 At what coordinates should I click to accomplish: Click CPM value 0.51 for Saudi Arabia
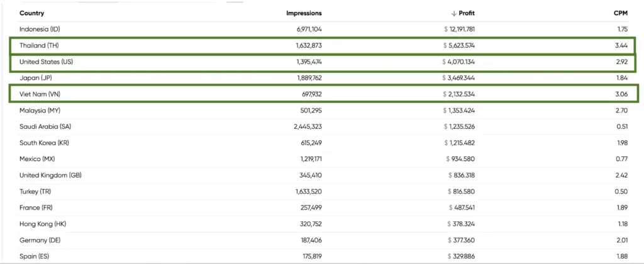click(x=622, y=126)
